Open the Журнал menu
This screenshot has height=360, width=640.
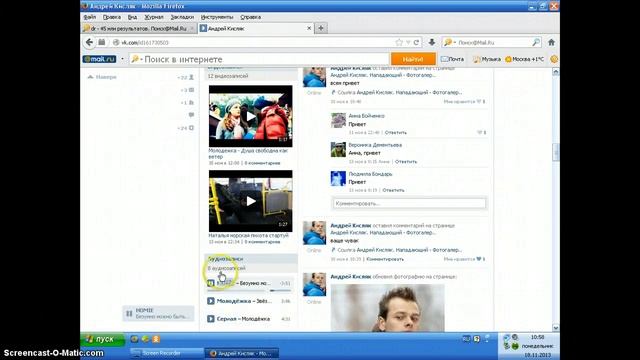point(153,17)
